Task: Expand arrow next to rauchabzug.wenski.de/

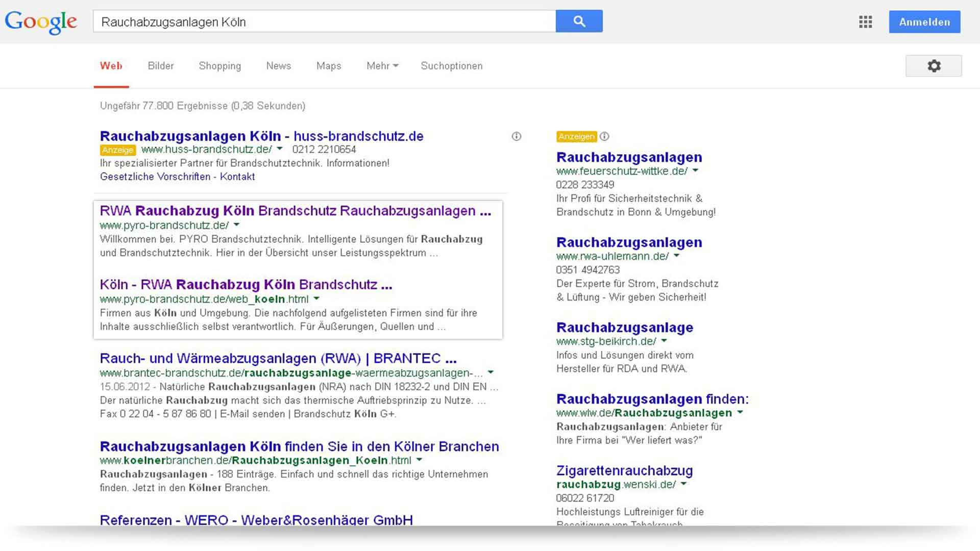Action: [683, 484]
